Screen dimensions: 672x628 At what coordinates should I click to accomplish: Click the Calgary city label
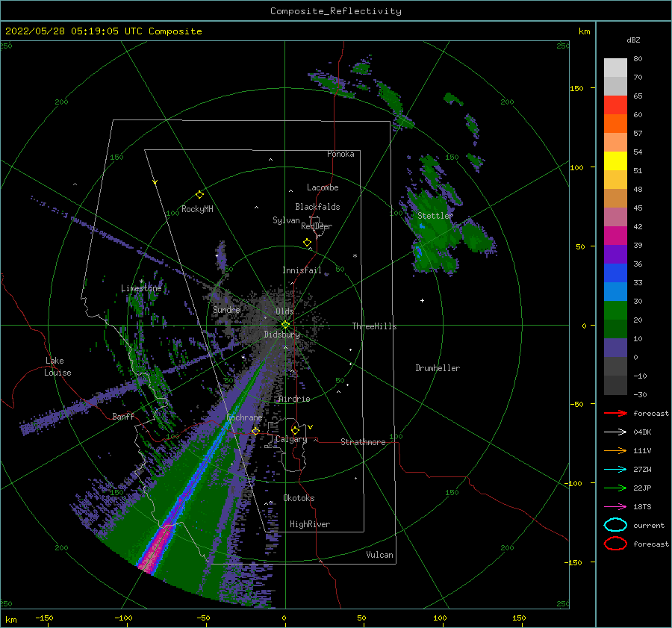click(x=291, y=439)
